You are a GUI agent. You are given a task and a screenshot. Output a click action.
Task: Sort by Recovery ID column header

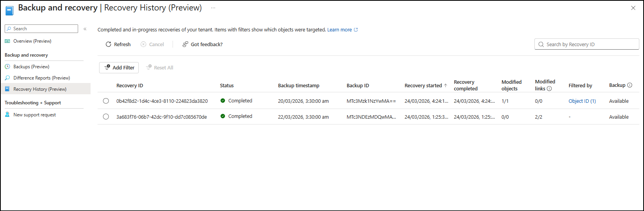[130, 86]
